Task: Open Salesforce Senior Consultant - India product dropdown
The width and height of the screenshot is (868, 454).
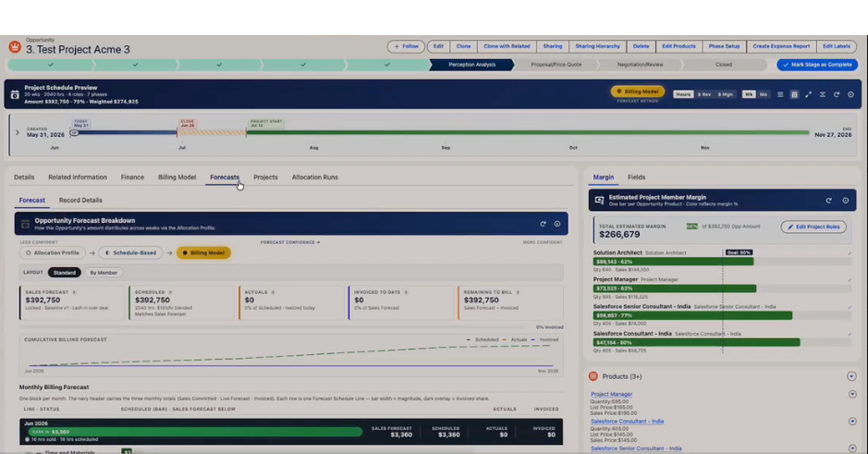Action: tap(852, 448)
